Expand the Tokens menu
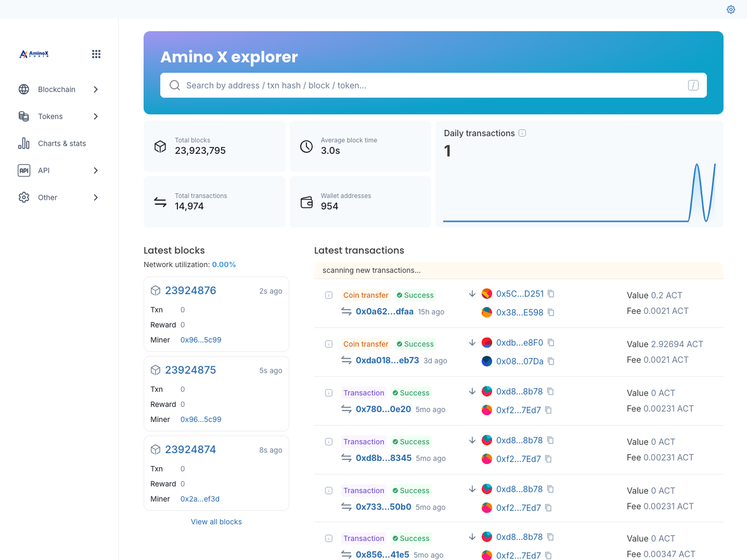 58,116
